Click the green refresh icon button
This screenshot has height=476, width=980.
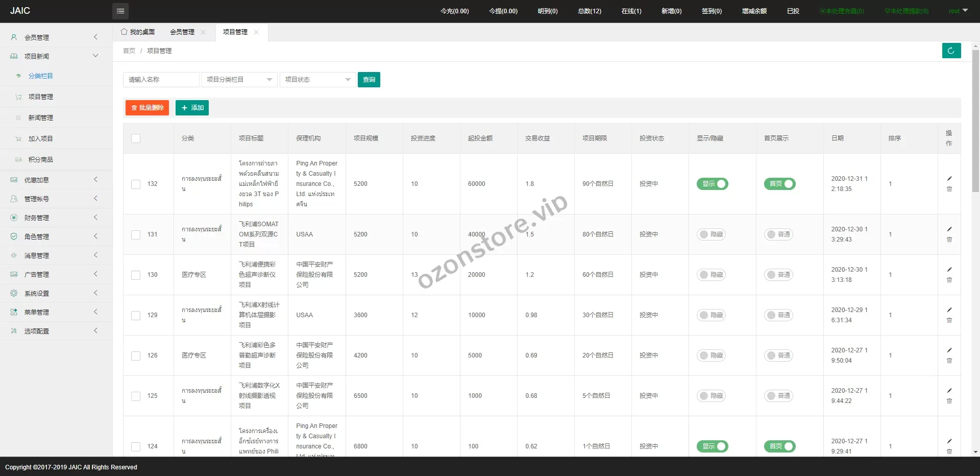(x=951, y=51)
